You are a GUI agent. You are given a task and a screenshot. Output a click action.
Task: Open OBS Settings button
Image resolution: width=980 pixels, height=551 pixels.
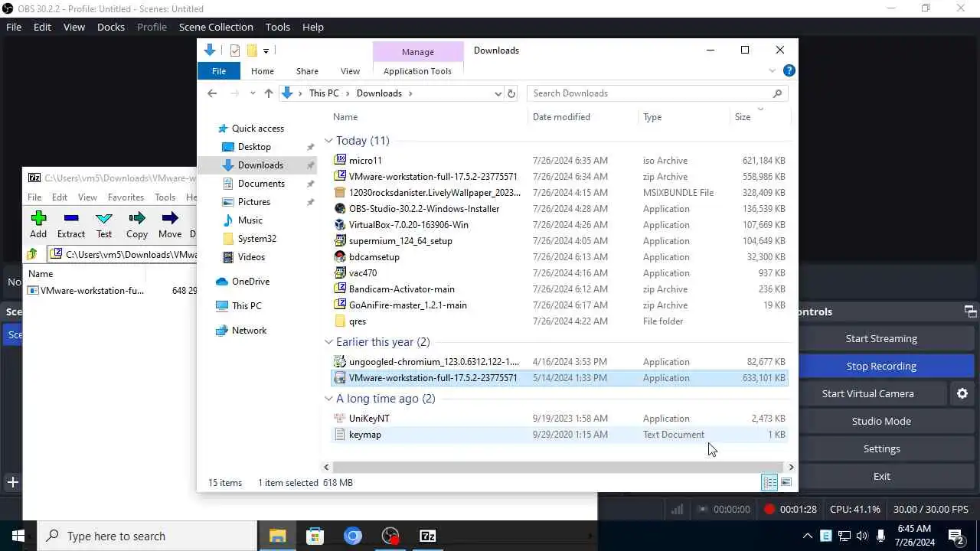[x=881, y=448]
